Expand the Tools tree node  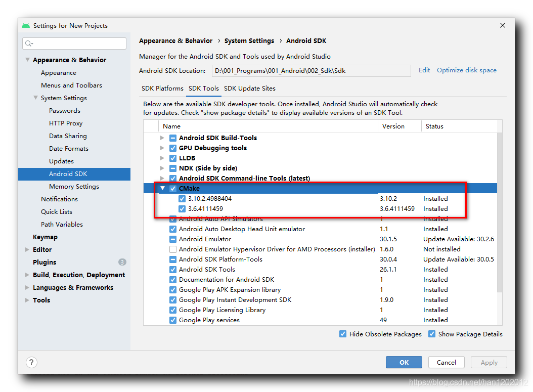tap(27, 300)
